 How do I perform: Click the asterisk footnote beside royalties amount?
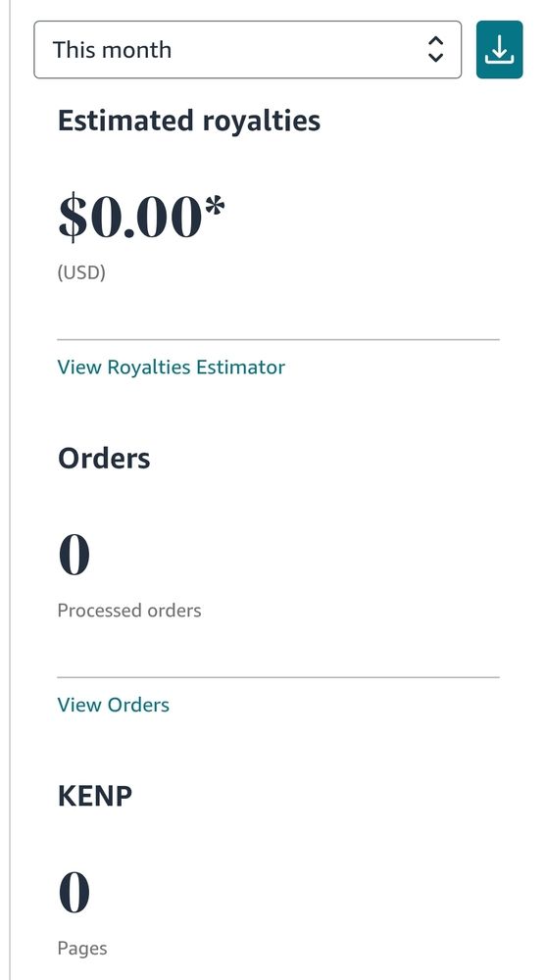[215, 206]
